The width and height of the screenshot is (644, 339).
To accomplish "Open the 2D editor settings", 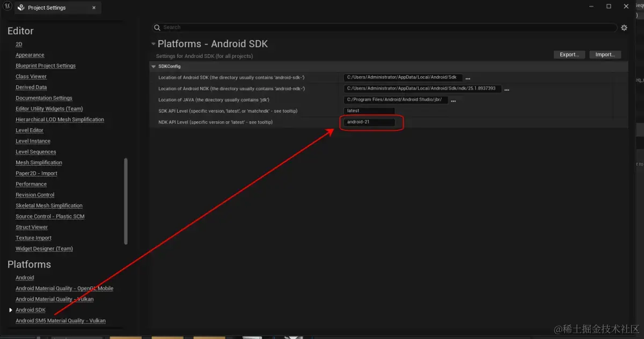I will (19, 45).
